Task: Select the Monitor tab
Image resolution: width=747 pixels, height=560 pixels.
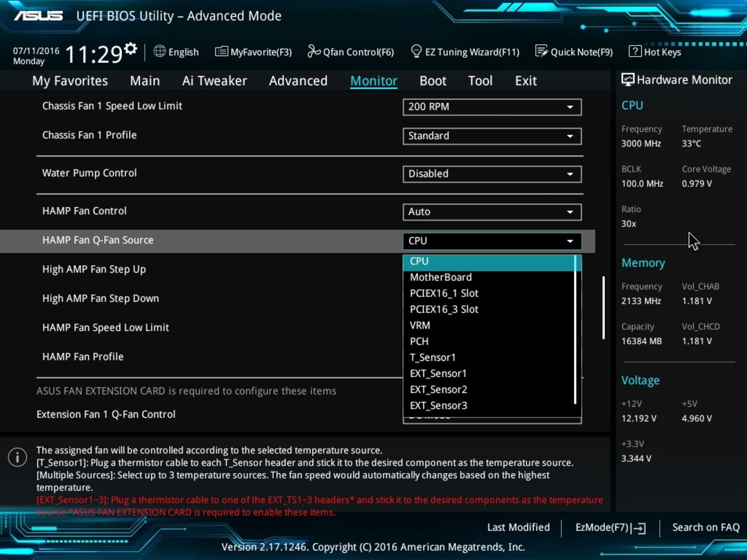Action: pos(374,81)
